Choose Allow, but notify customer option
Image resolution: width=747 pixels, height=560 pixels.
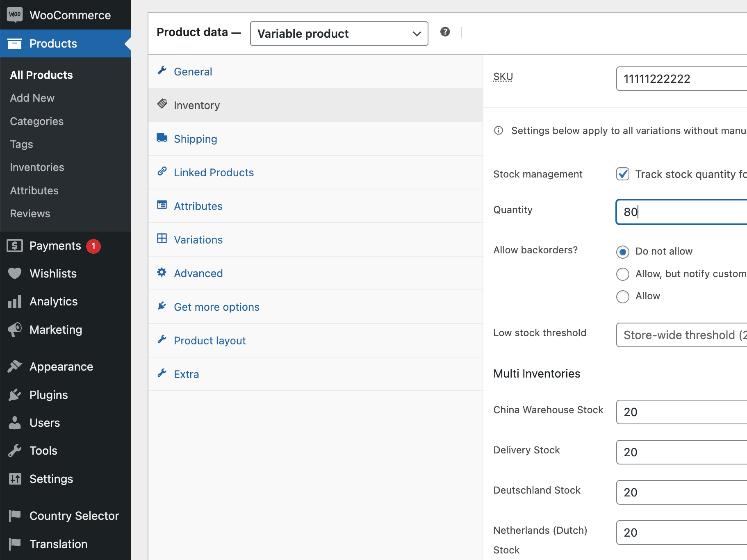coord(623,274)
